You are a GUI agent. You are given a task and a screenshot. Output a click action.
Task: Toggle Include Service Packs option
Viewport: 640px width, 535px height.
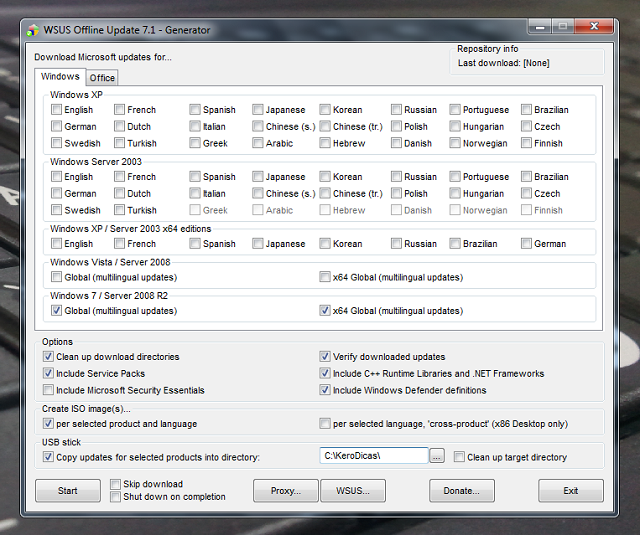48,373
